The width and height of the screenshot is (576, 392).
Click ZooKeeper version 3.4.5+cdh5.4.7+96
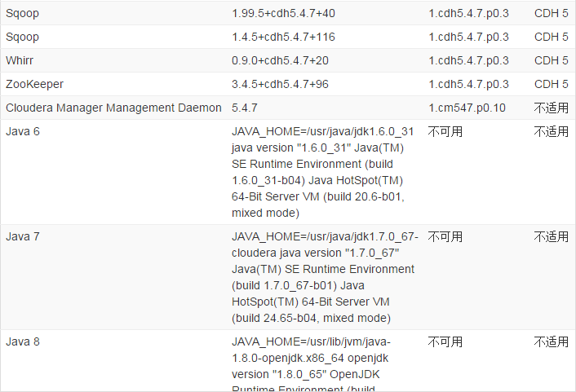[x=280, y=84]
